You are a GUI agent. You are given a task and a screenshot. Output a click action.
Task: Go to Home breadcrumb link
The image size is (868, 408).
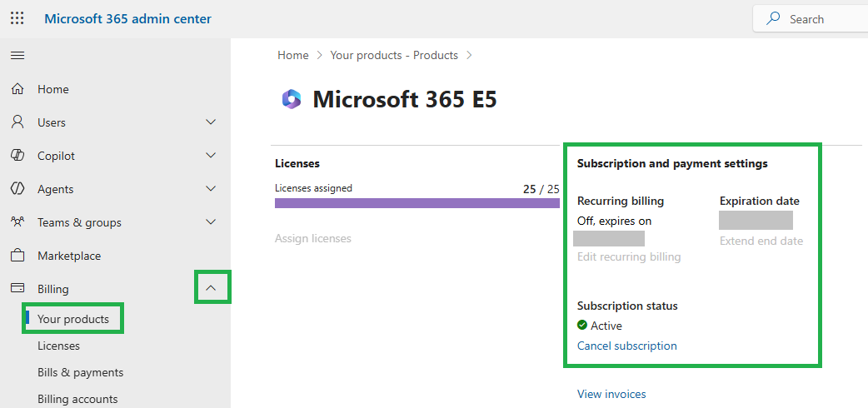point(293,55)
